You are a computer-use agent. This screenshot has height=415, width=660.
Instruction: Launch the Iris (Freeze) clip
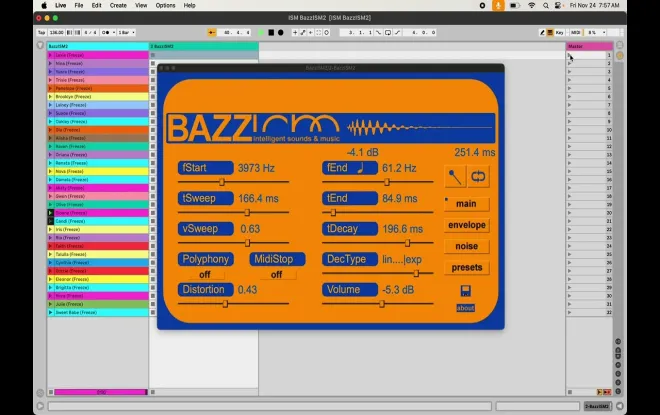tap(51, 229)
